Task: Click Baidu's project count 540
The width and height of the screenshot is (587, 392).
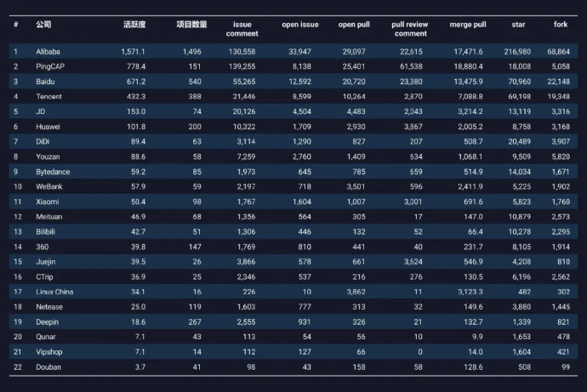Action: pyautogui.click(x=195, y=82)
